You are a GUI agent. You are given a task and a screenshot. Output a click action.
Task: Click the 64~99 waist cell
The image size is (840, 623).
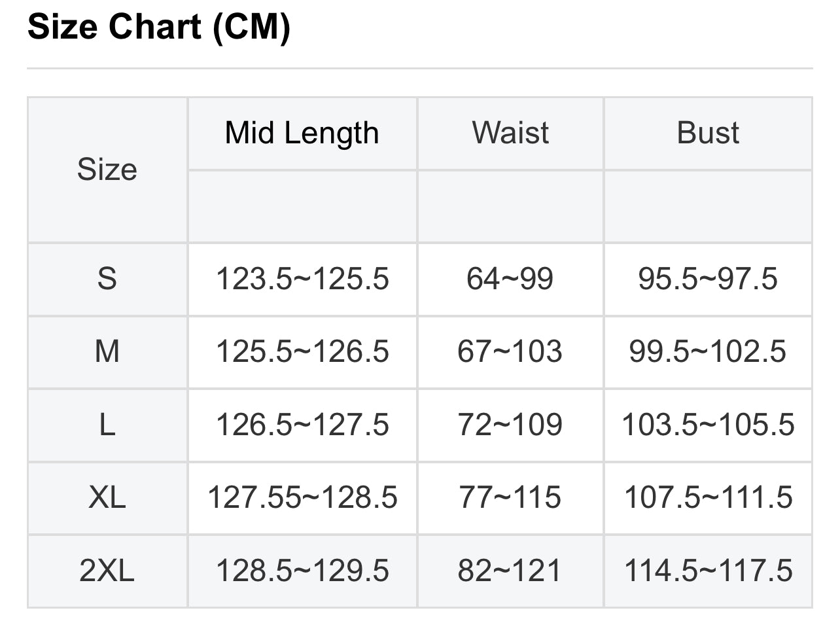click(x=510, y=279)
